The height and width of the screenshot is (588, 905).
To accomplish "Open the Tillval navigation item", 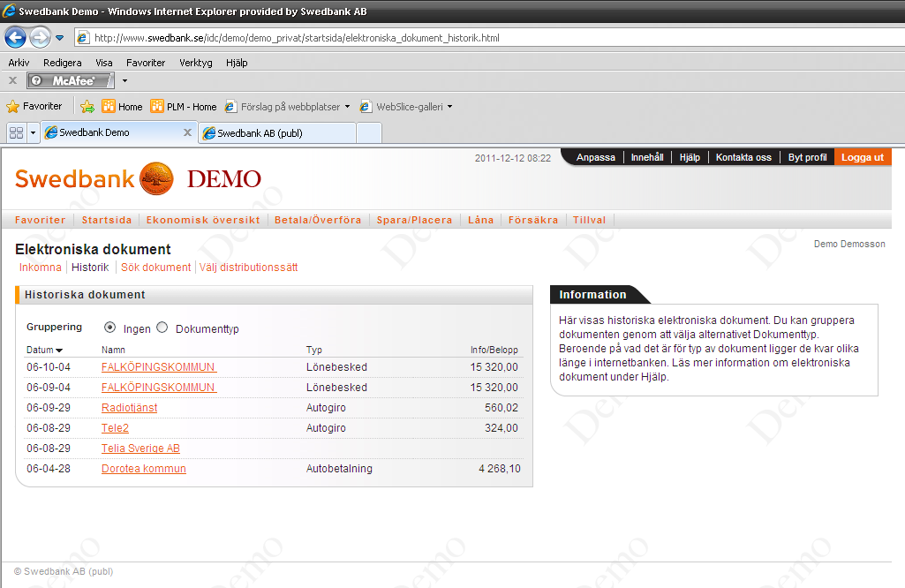I will [x=589, y=220].
